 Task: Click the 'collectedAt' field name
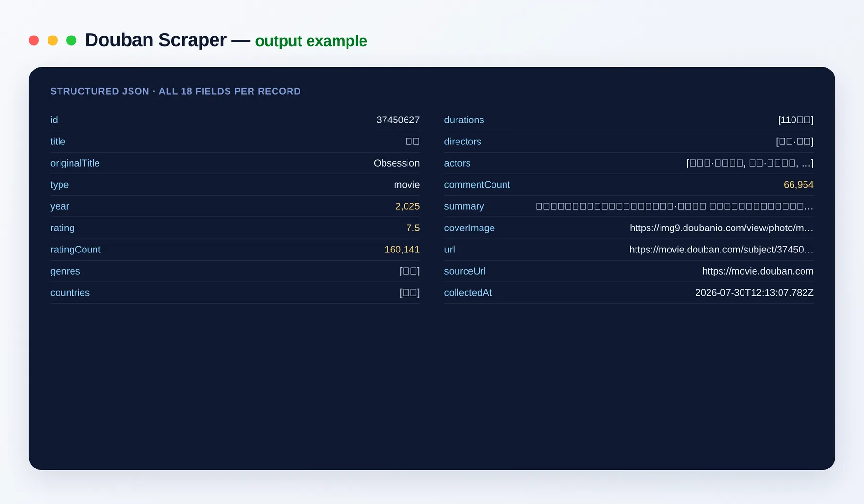[x=468, y=293]
